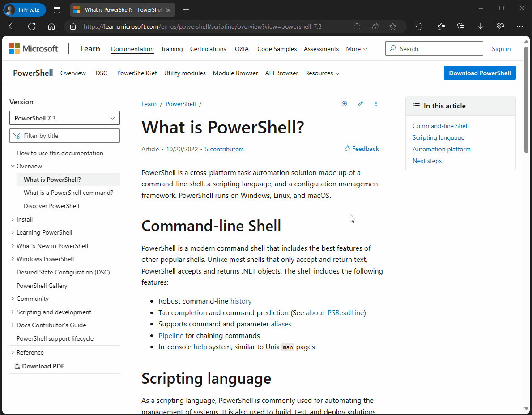Open Favorites list icon

point(441,26)
